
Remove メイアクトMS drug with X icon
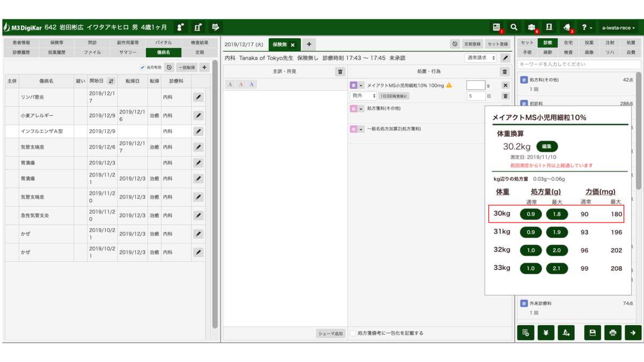tap(505, 85)
